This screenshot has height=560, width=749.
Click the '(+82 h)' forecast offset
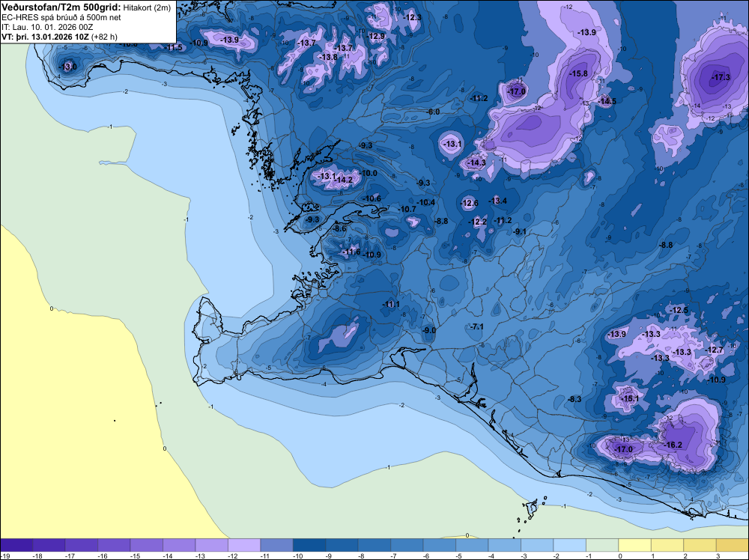pos(104,37)
